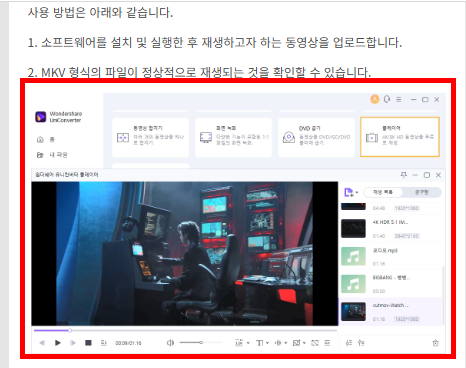This screenshot has width=466, height=368.
Task: Click the 00:09/01:16 playback time
Action: tap(128, 343)
